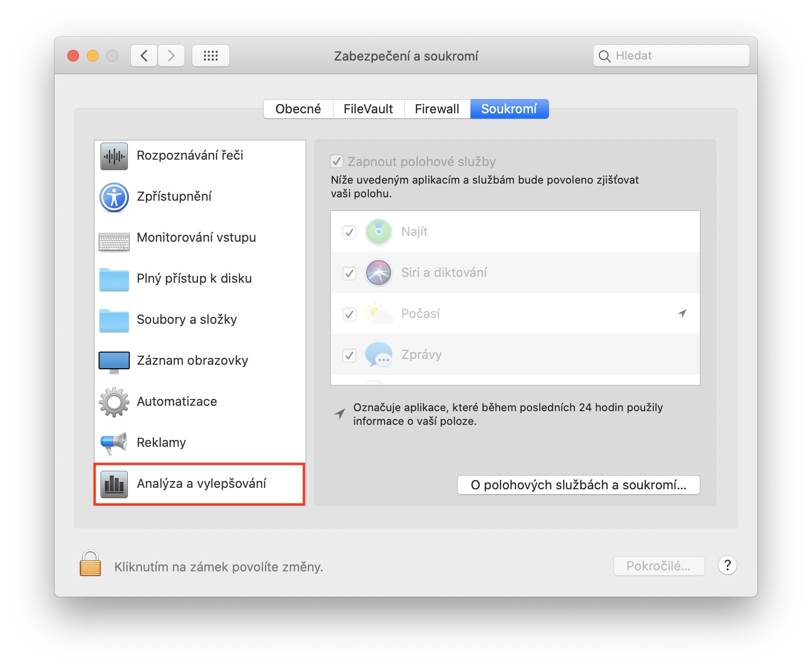Click the magnifier icon in search field

pos(605,56)
